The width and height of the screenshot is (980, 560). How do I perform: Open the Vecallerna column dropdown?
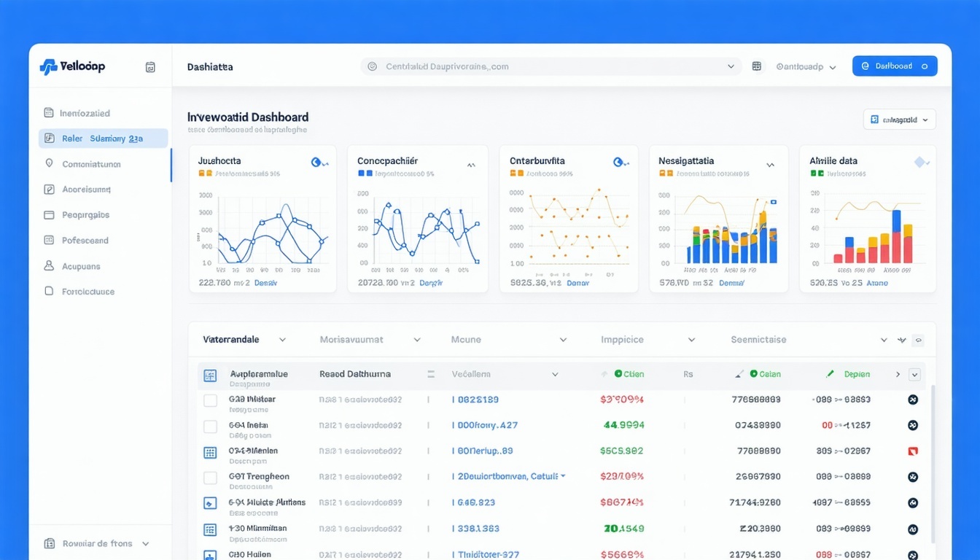(x=555, y=374)
